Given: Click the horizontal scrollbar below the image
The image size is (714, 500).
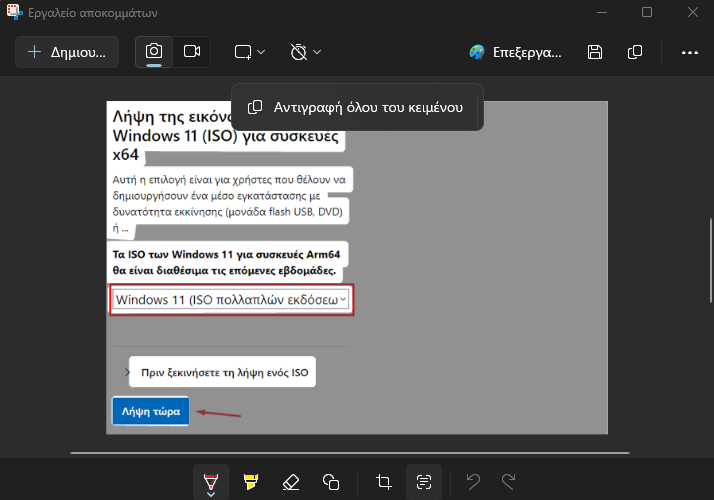Looking at the screenshot, I should tap(350, 453).
